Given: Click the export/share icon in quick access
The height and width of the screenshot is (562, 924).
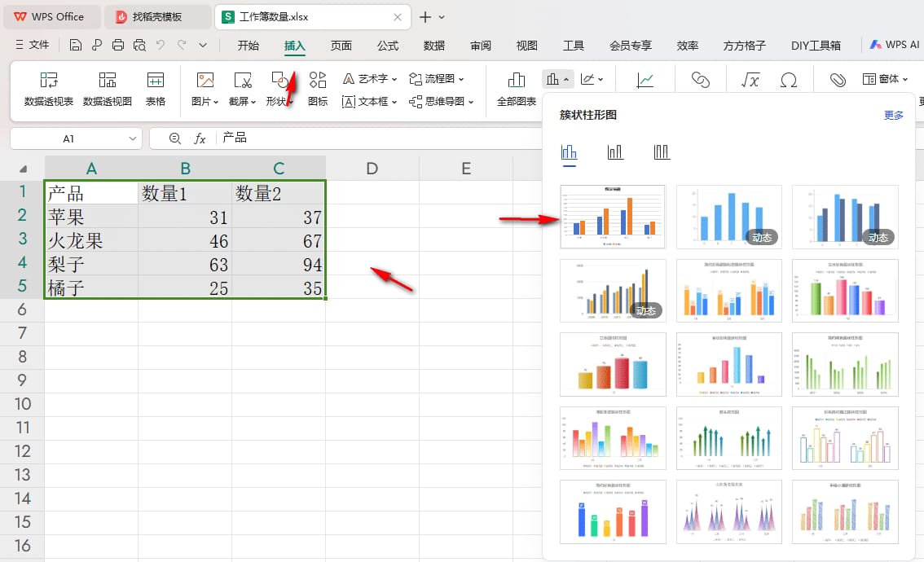Looking at the screenshot, I should point(97,45).
